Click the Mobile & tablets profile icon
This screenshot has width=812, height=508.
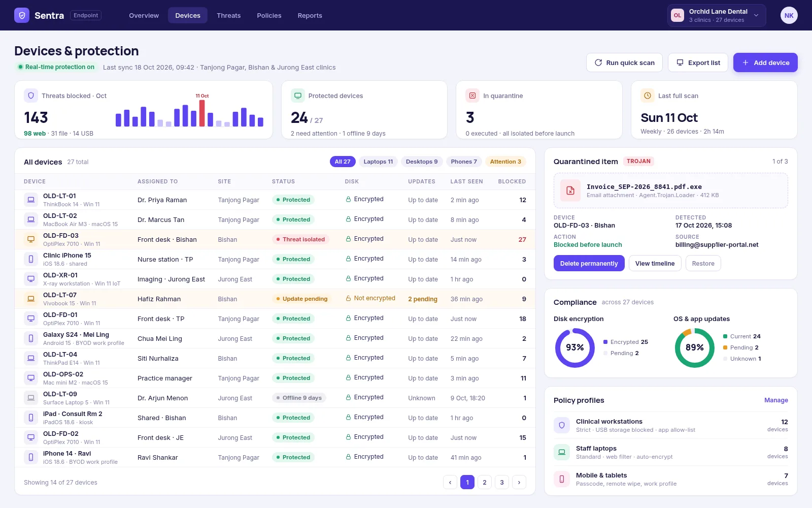tap(562, 479)
